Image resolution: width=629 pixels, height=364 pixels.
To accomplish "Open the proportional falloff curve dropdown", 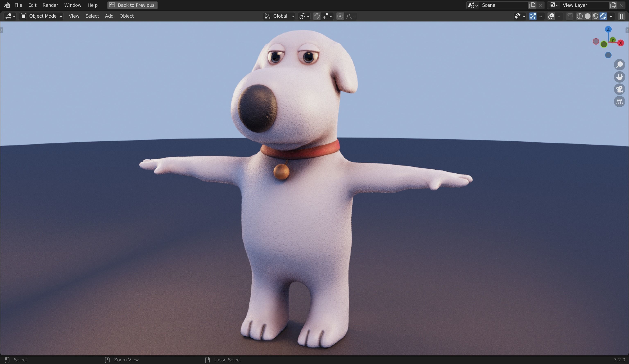I will 351,16.
